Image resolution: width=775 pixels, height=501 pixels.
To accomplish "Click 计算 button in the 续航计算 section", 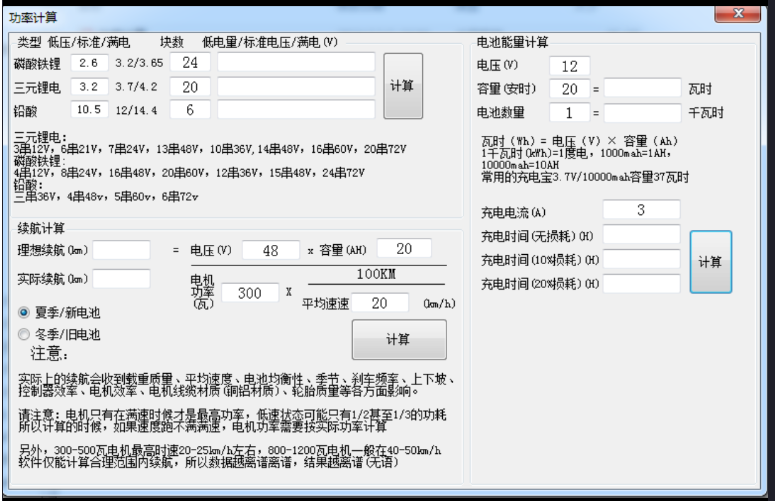I will (x=398, y=340).
